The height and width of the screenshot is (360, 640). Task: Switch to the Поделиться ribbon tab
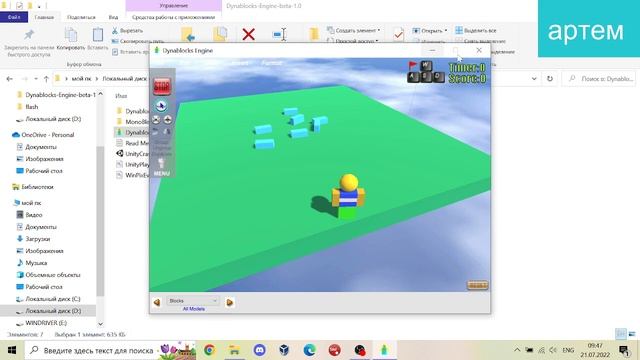coord(81,17)
